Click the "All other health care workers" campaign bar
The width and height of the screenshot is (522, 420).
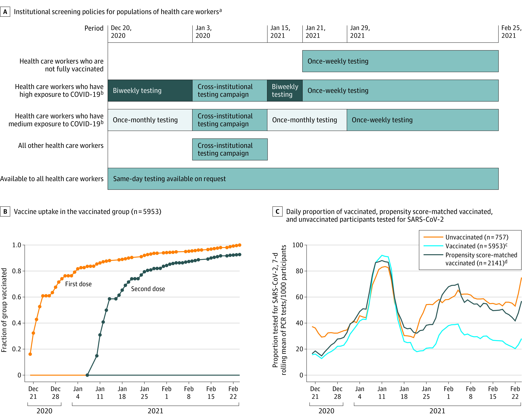coord(230,149)
